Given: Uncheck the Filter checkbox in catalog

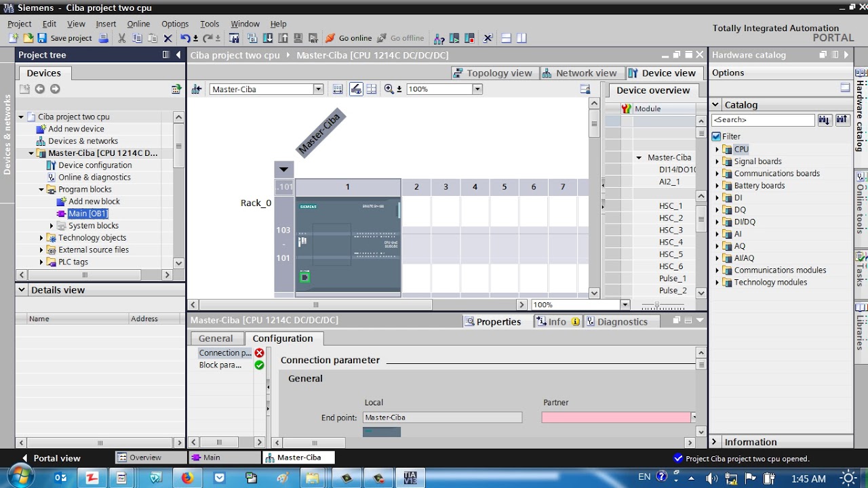Looking at the screenshot, I should [716, 136].
